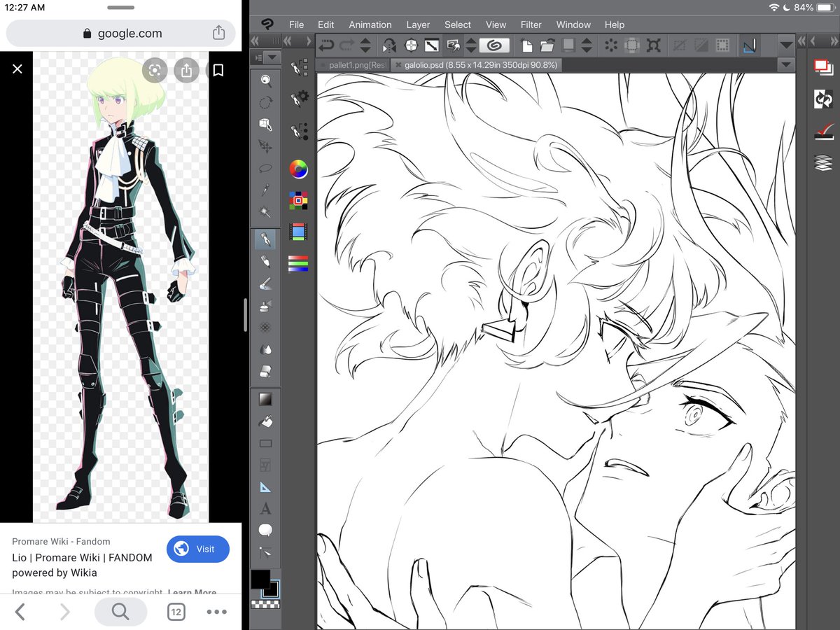Open the Edit menu
This screenshot has width=840, height=630.
(325, 24)
